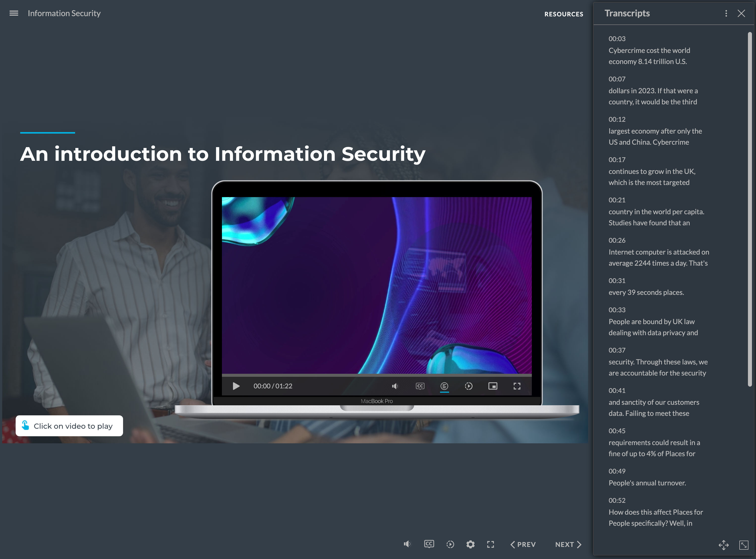Viewport: 756px width, 559px height.
Task: Open the hamburger navigation menu
Action: (14, 13)
